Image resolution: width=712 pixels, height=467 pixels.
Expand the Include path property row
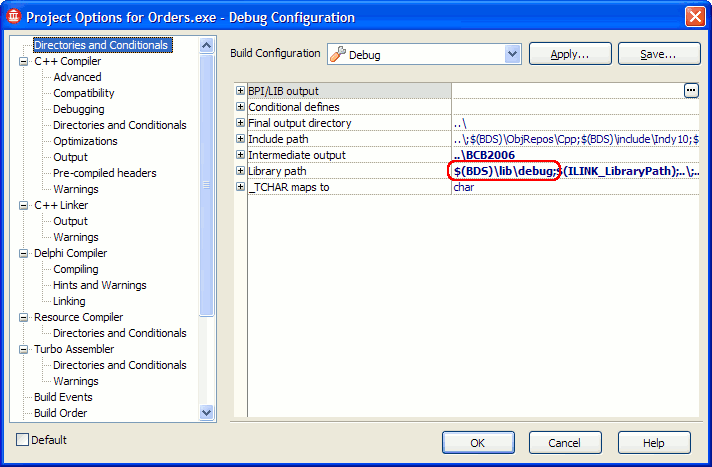click(x=240, y=139)
